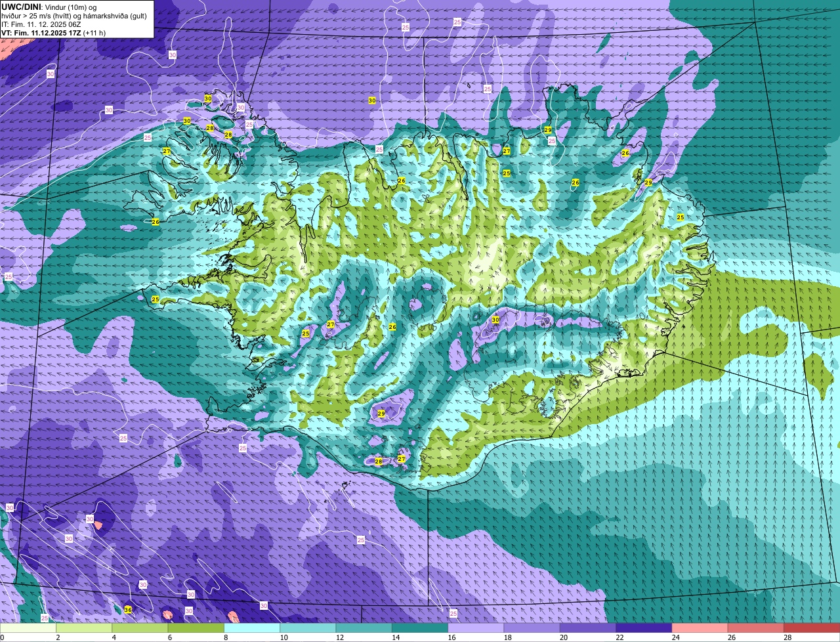Viewport: 840px width, 642px height.
Task: Click the yellow max gust label 36
Action: coord(128,610)
